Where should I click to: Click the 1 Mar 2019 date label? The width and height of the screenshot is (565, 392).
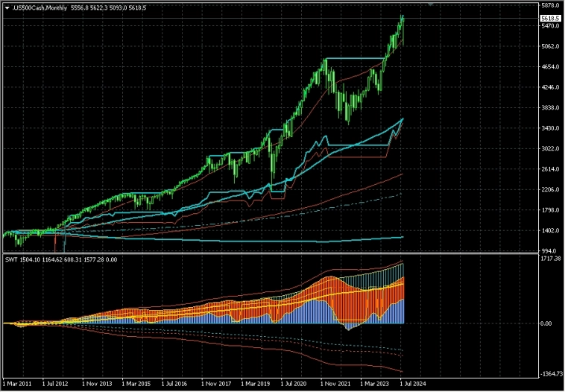coord(254,385)
